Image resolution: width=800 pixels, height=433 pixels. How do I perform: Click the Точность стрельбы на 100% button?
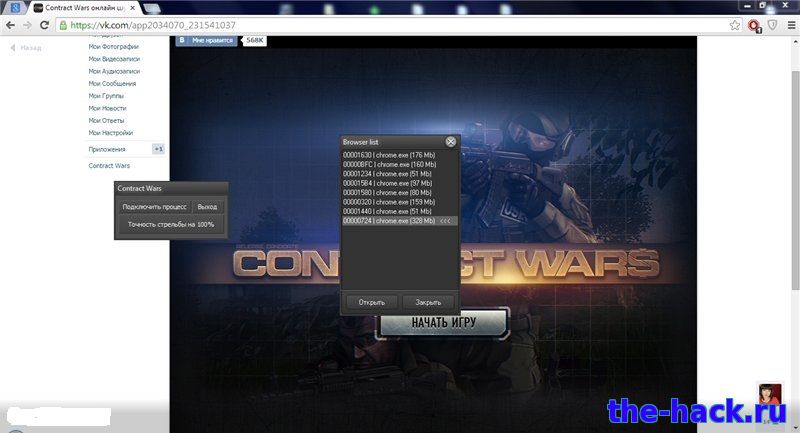point(171,224)
